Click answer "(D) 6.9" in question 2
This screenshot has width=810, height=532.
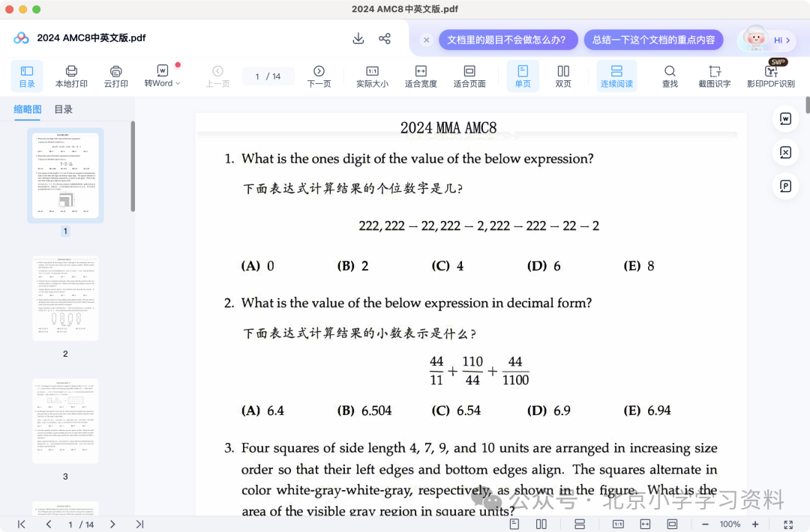coord(548,411)
